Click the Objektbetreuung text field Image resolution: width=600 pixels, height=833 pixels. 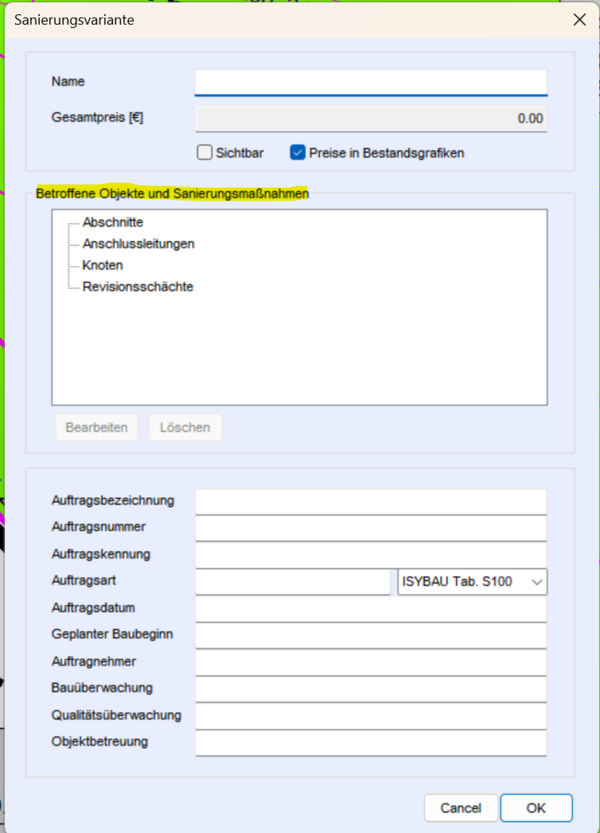coord(371,742)
